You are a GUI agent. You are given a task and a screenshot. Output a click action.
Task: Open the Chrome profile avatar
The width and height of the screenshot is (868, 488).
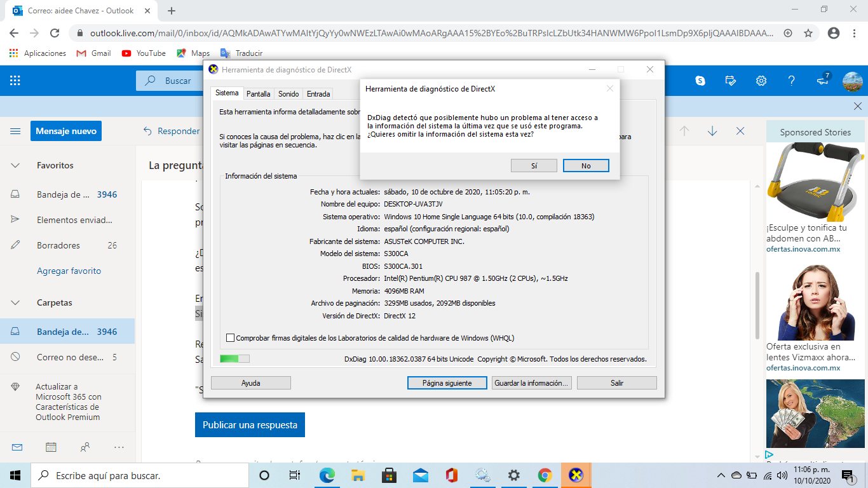[834, 33]
